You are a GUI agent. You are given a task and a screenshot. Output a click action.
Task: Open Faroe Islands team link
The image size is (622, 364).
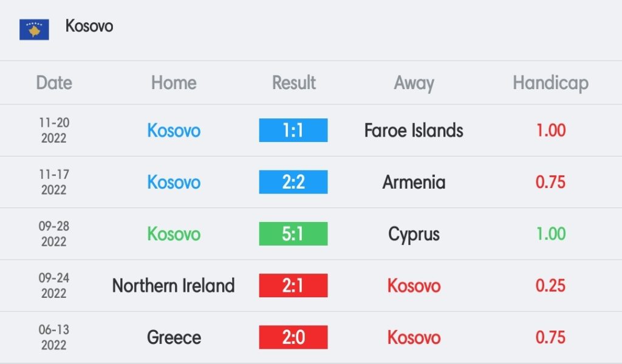pyautogui.click(x=414, y=130)
